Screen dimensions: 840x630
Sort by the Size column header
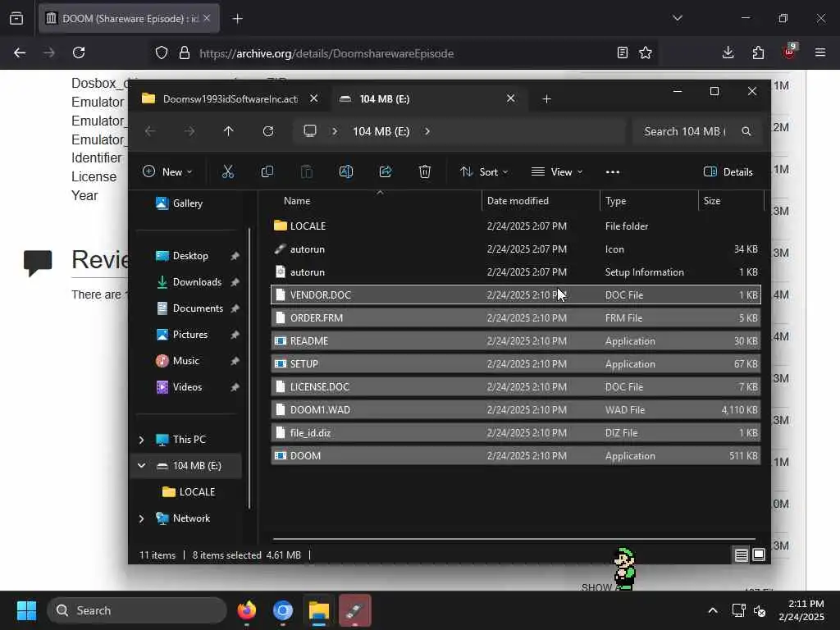(x=712, y=201)
